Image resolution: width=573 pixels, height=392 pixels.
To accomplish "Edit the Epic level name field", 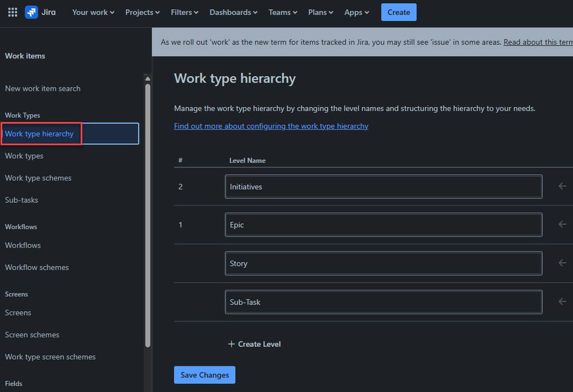I will 383,225.
